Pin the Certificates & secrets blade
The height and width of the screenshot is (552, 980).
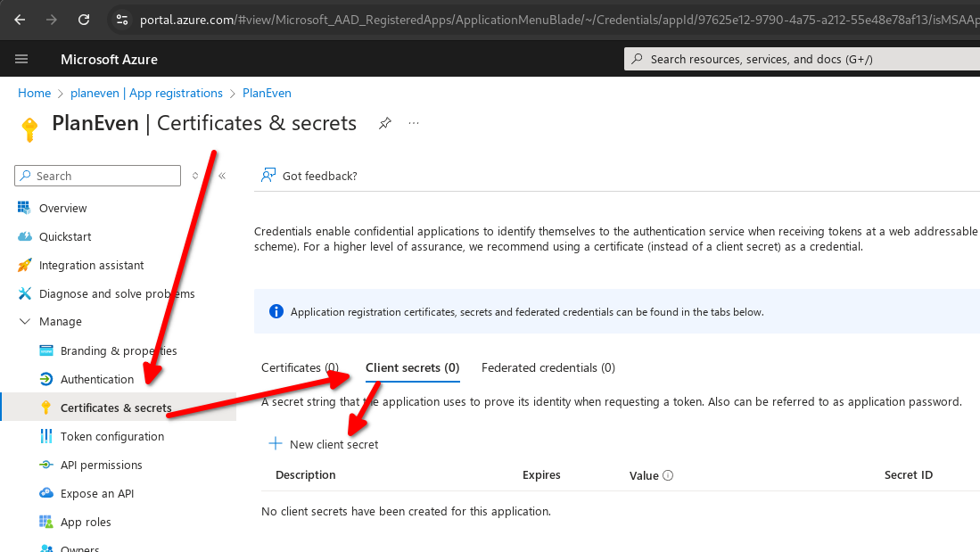tap(385, 123)
